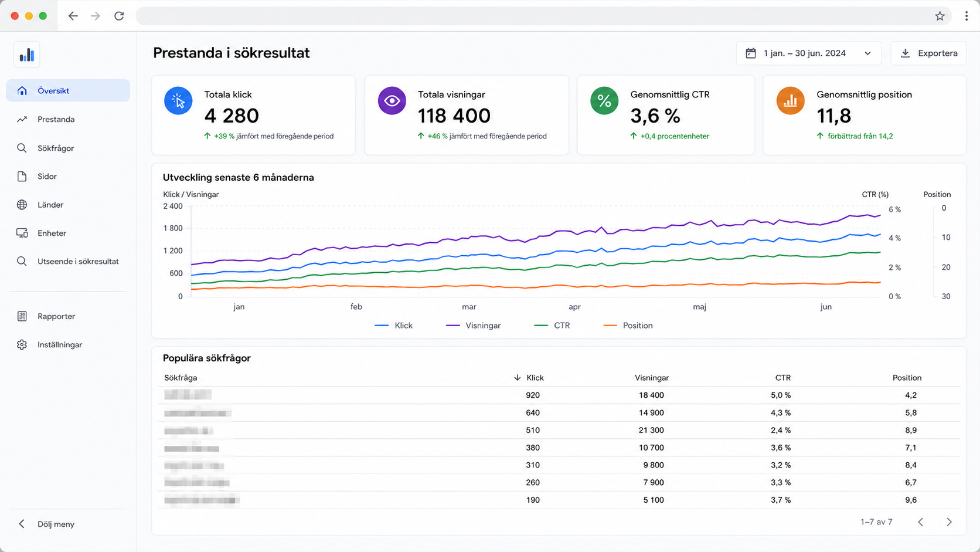The image size is (980, 552).
Task: Open the Prestanda menu item
Action: coord(68,119)
